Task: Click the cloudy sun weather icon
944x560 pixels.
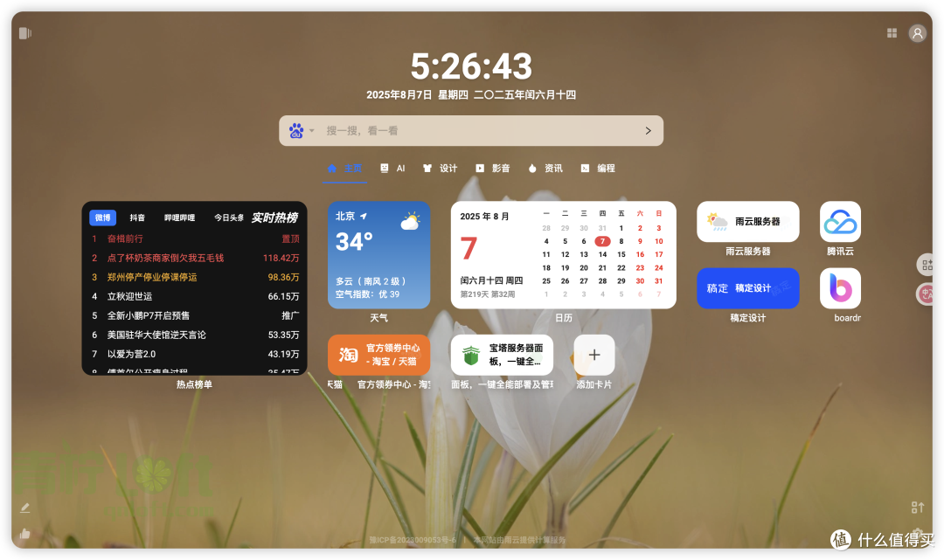Action: [x=410, y=221]
